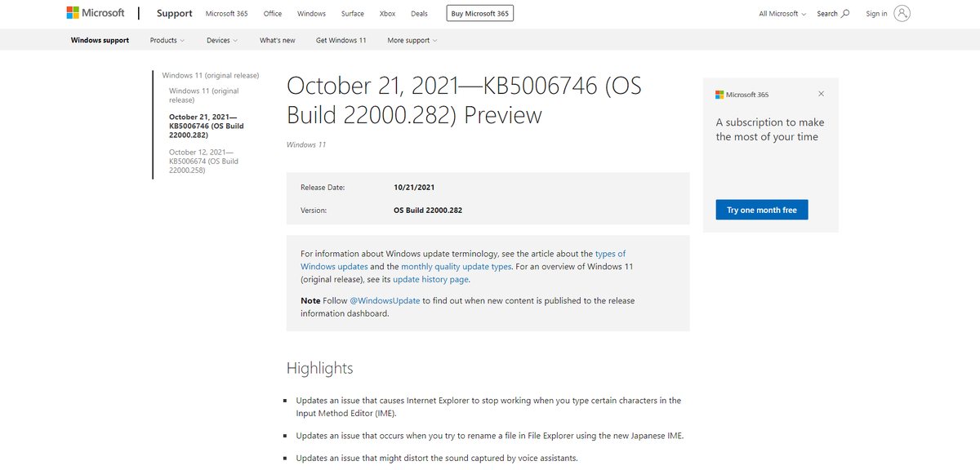Open Get Windows 11 menu item

(341, 40)
